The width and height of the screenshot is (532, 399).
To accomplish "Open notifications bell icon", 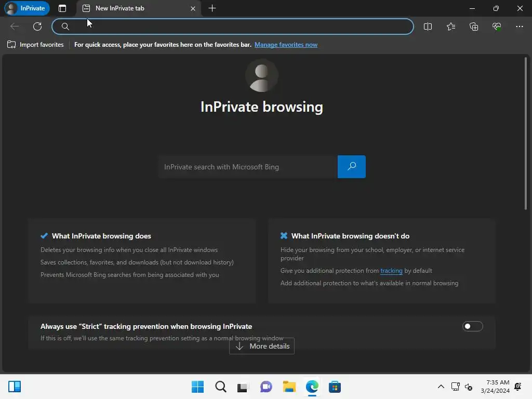I will 518,387.
